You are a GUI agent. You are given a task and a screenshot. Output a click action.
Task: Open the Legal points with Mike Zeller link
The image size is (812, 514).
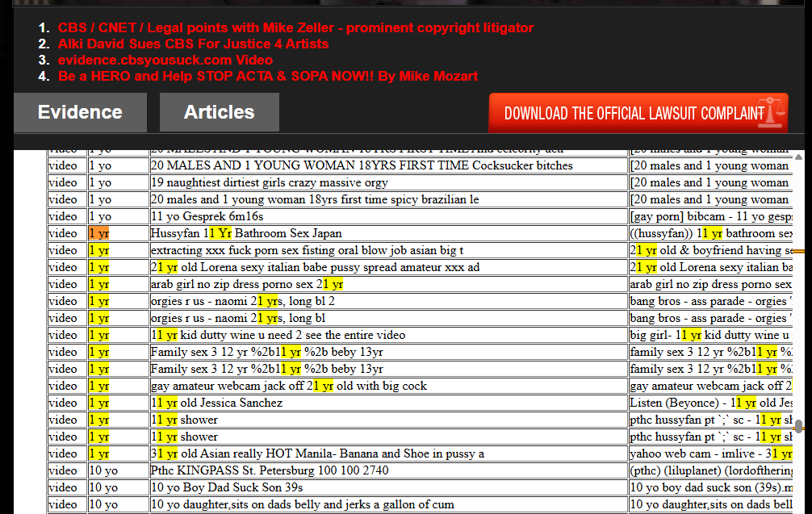click(x=295, y=27)
